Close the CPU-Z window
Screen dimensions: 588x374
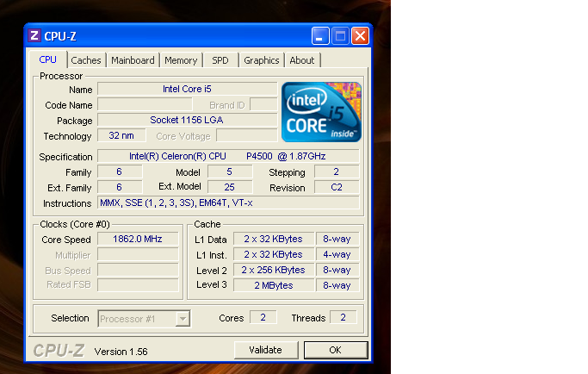pyautogui.click(x=360, y=36)
